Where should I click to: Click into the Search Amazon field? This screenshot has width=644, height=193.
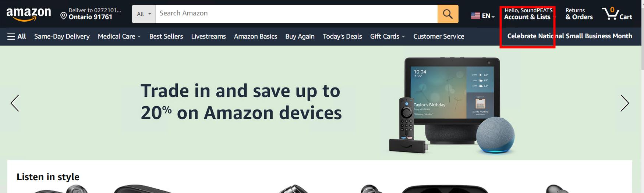point(297,14)
